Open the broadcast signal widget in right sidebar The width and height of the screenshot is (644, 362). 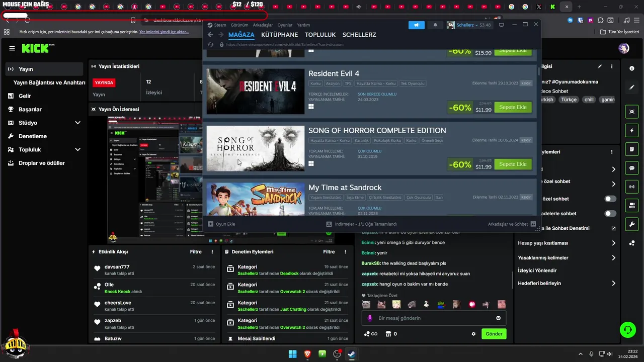point(632,187)
